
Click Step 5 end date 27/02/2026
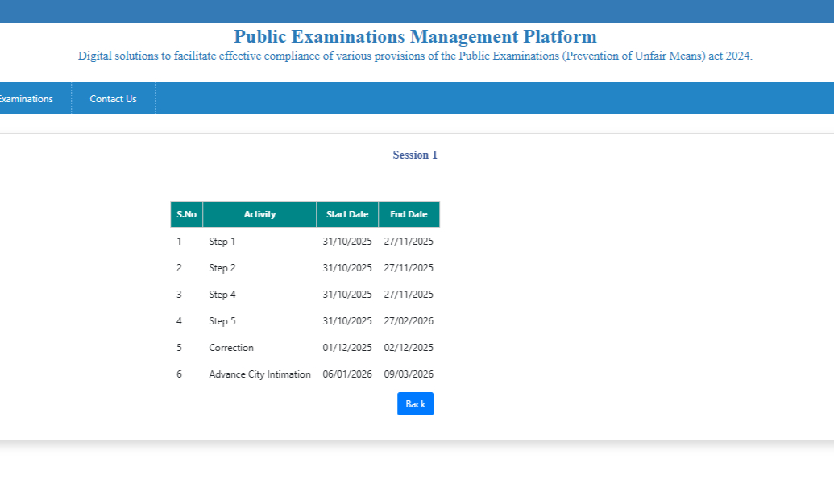[x=409, y=320]
